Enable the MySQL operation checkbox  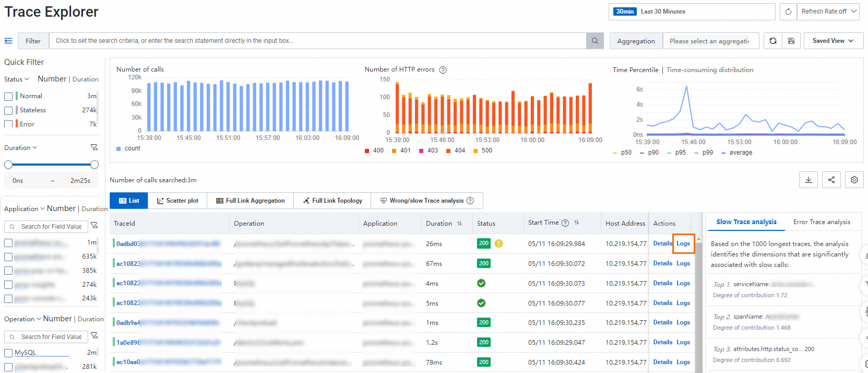point(8,353)
